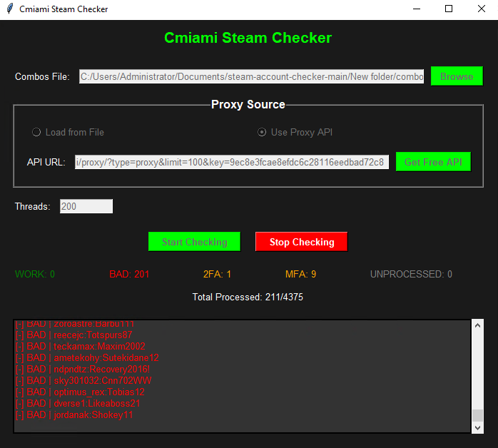Click log line reecejc:Totspurs87
This screenshot has width=498, height=448.
[73, 335]
